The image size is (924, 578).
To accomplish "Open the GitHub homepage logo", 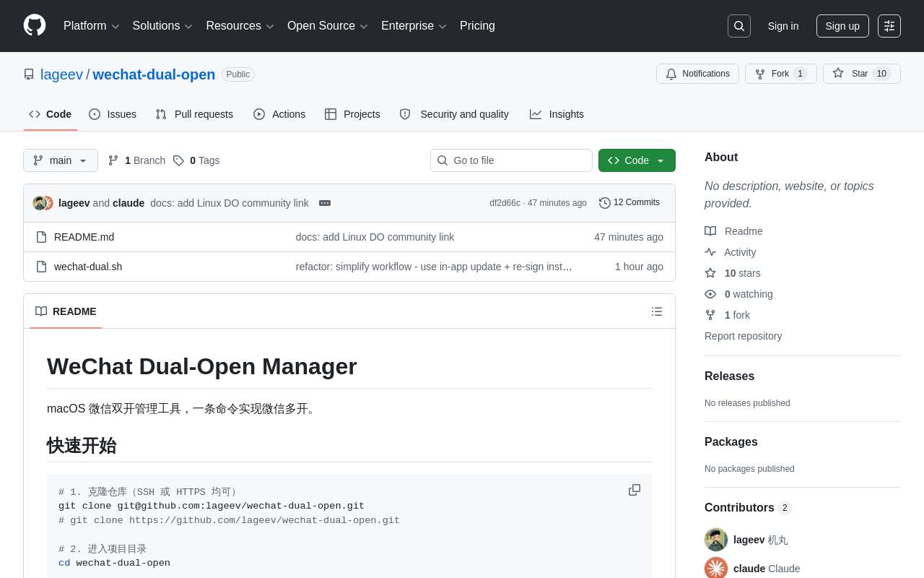I will click(35, 25).
